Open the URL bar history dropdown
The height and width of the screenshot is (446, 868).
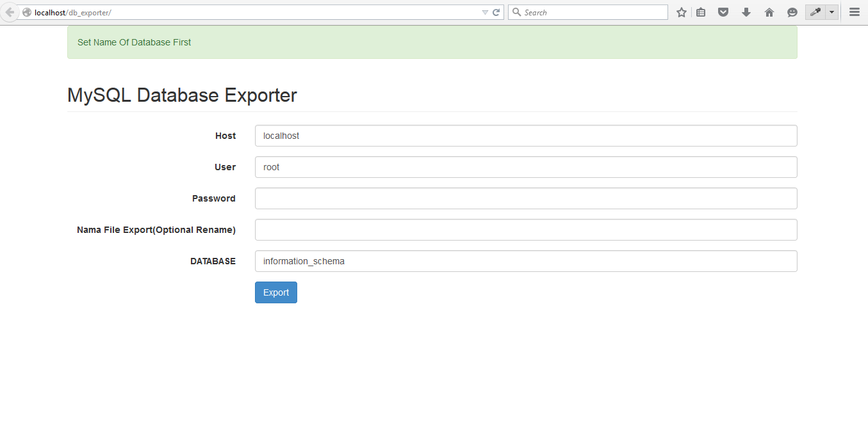pyautogui.click(x=486, y=12)
